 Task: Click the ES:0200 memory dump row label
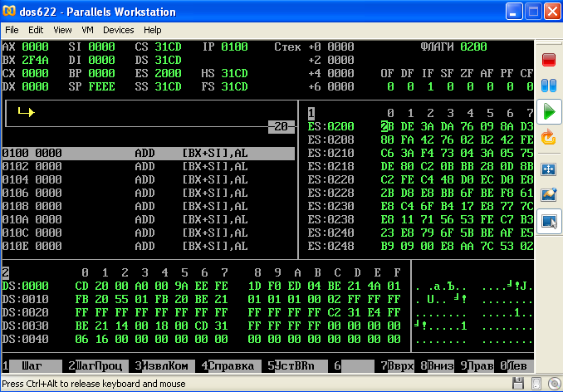coord(330,127)
